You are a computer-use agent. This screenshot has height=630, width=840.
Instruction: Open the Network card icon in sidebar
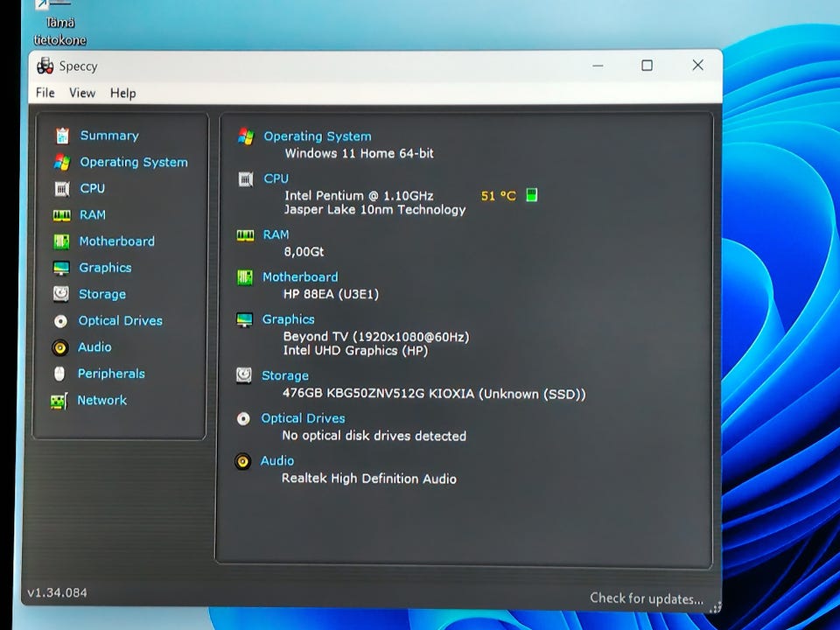point(59,401)
